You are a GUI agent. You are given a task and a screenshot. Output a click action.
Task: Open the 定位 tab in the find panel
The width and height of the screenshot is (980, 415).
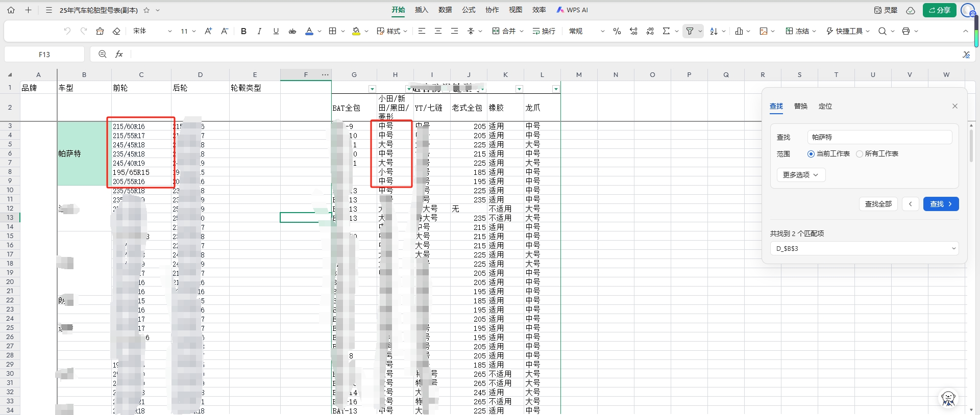pos(825,106)
